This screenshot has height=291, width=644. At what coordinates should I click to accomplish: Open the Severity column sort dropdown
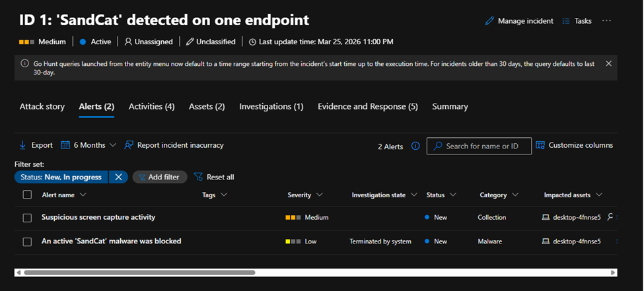(320, 195)
